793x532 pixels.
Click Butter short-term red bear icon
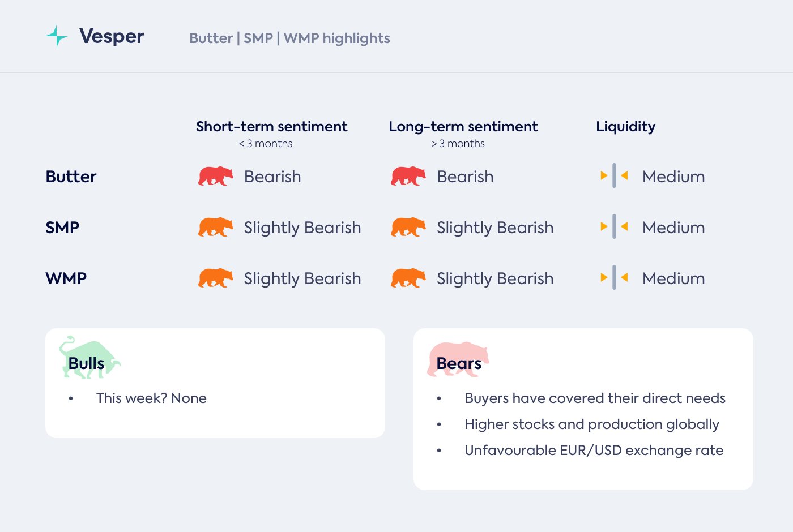point(215,177)
